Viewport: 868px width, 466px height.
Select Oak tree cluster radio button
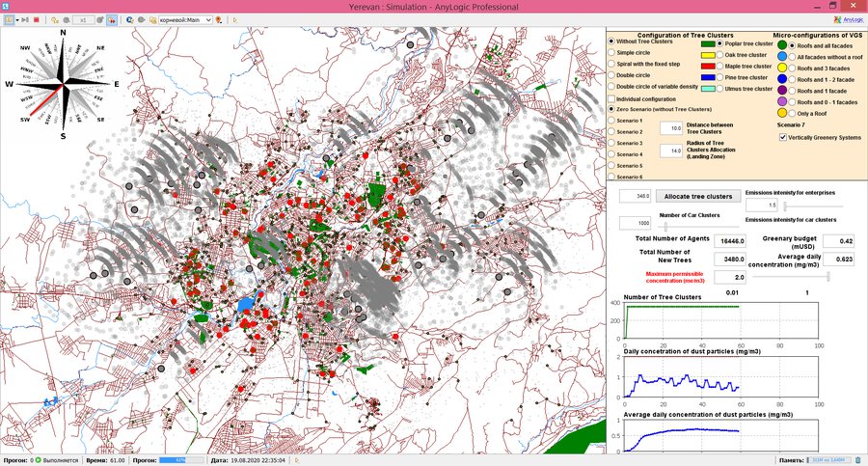(x=720, y=55)
